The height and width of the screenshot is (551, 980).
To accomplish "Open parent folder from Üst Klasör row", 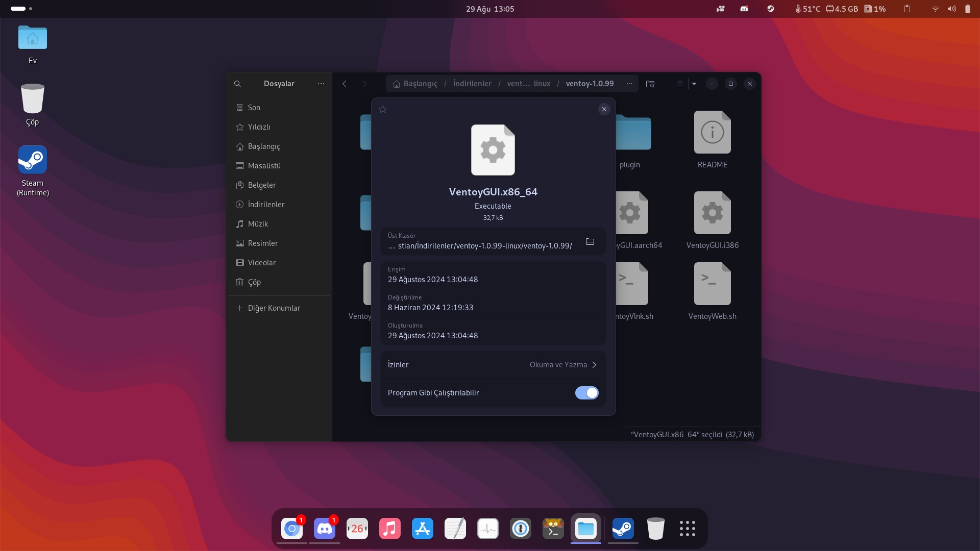I will [590, 242].
